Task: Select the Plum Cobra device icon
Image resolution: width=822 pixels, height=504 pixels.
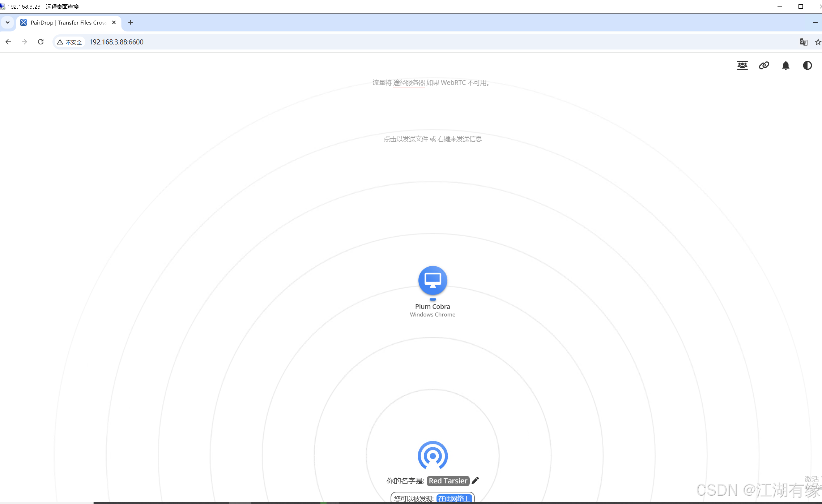Action: point(433,280)
